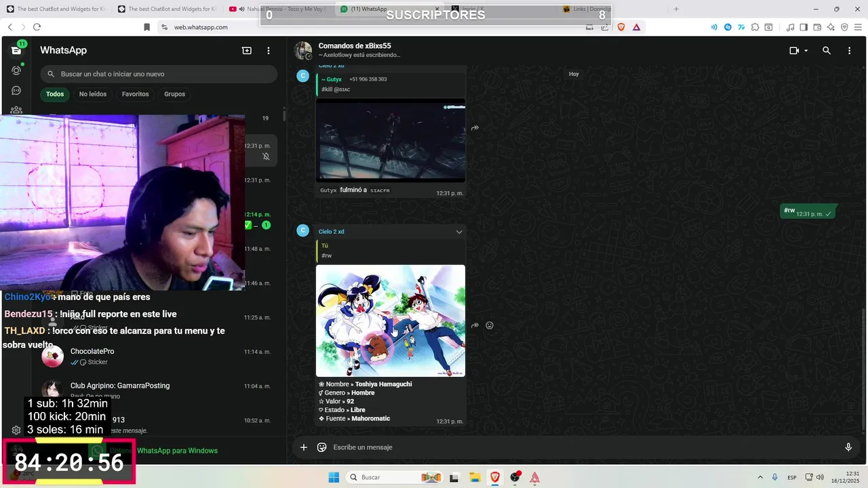Image resolution: width=868 pixels, height=488 pixels.
Task: Open File Explorer from taskbar
Action: coord(475,477)
